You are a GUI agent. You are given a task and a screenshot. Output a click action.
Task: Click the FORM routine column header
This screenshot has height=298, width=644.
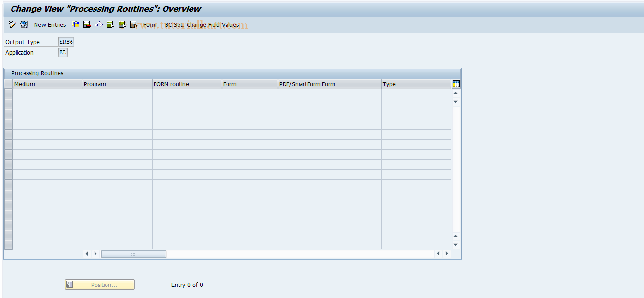pyautogui.click(x=187, y=84)
